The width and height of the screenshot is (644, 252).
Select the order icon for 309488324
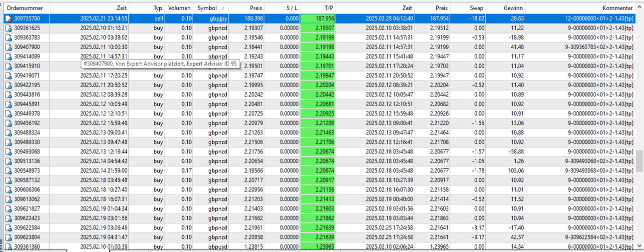(x=8, y=132)
